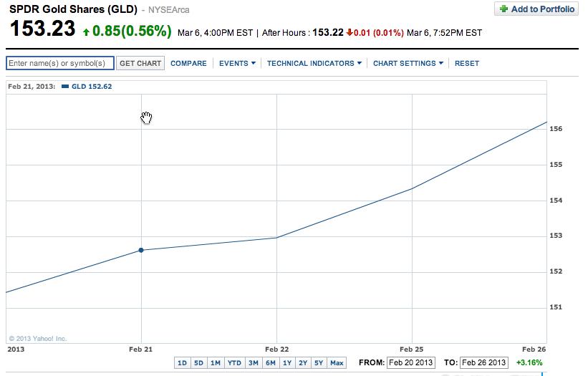Click the Add to Portfolio button
This screenshot has width=588, height=376.
pos(536,9)
